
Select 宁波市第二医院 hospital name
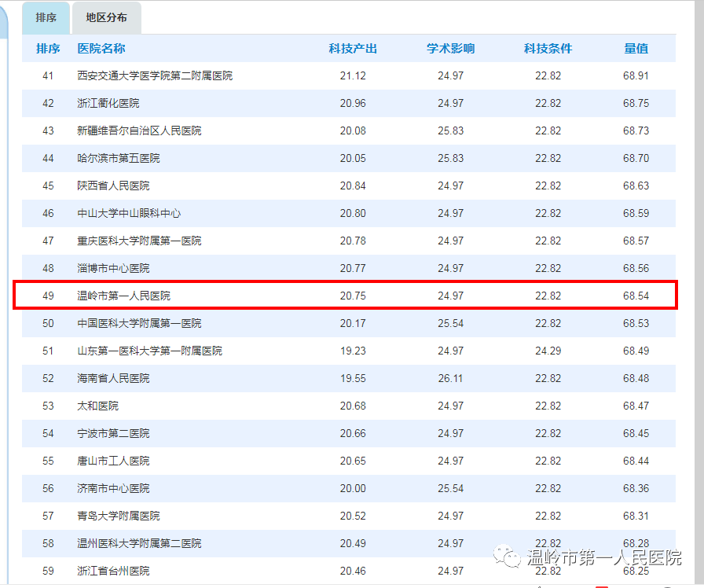(x=113, y=433)
